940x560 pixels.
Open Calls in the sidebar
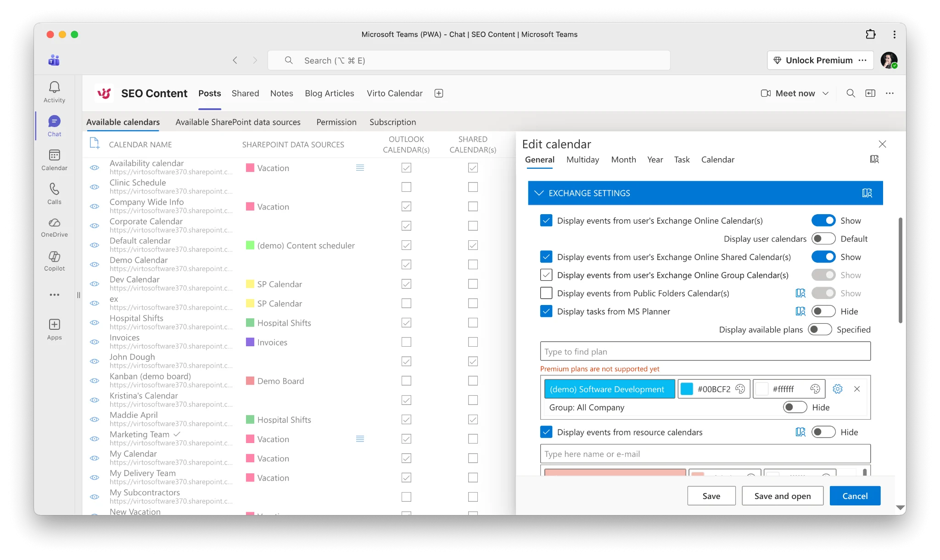[x=54, y=194]
